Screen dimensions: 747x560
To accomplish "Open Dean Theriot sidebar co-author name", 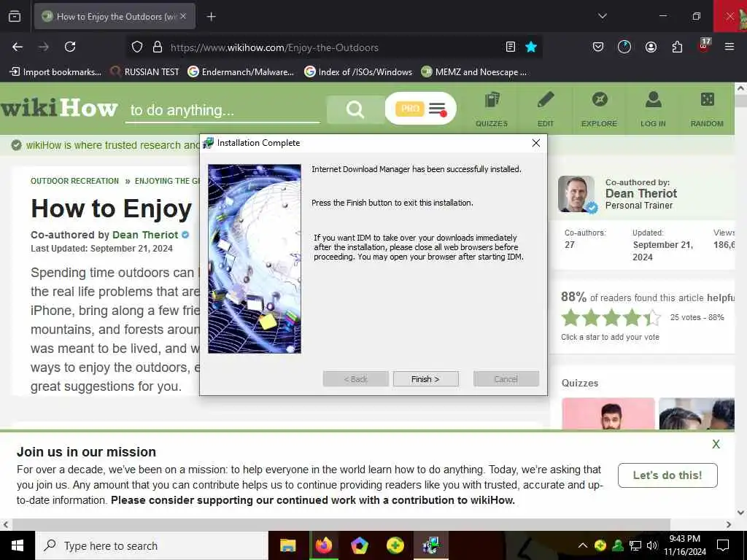I will (x=640, y=193).
